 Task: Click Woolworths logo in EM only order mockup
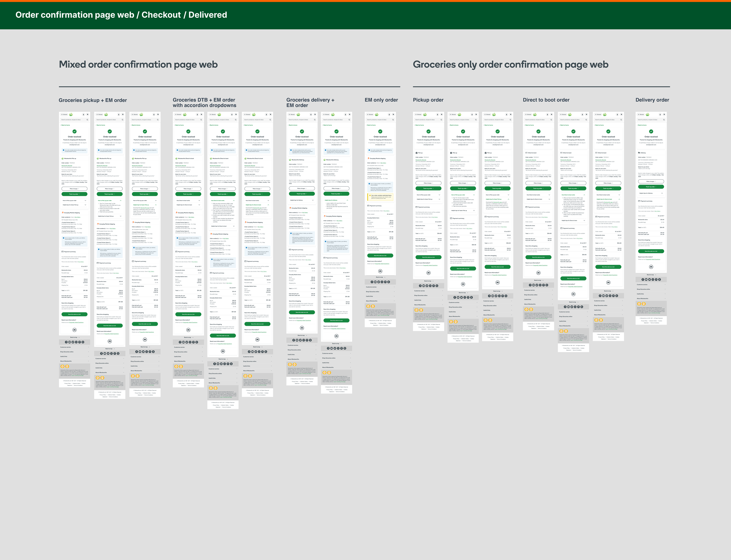376,114
